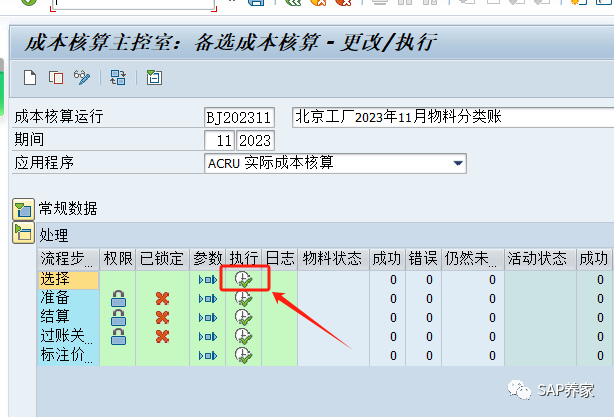This screenshot has height=417, width=614.
Task: Click the 日志 column header
Action: coord(280,259)
